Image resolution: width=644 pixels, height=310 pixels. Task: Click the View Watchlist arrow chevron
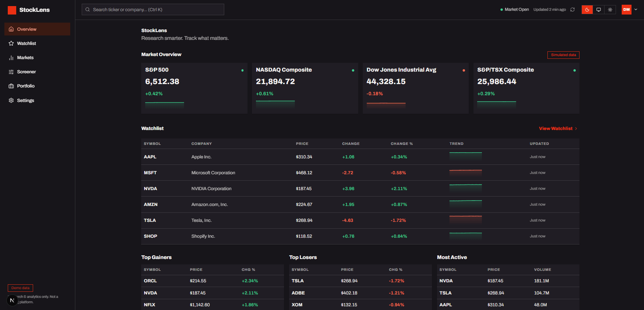[576, 129]
